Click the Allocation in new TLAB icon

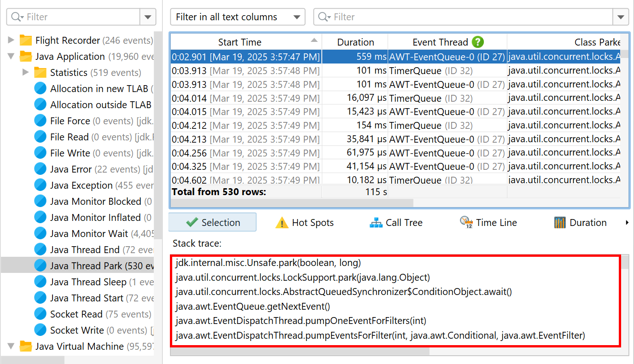pyautogui.click(x=41, y=89)
